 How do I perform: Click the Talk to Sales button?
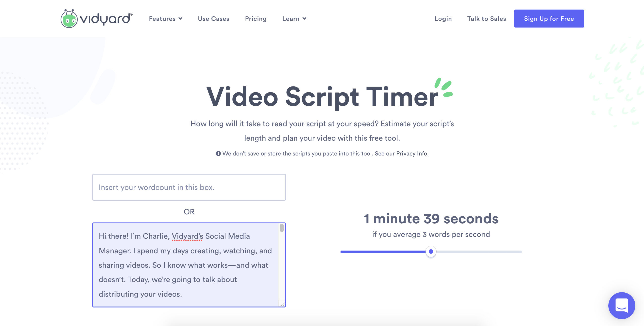click(487, 18)
